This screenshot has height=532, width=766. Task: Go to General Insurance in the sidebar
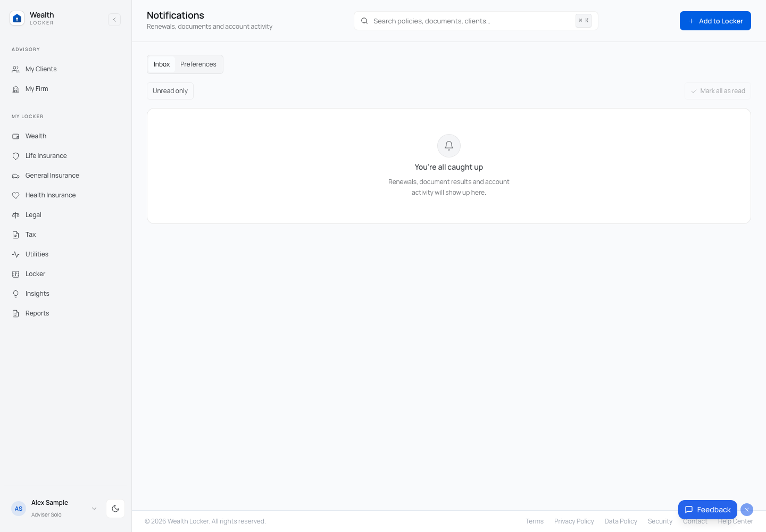pos(65,176)
